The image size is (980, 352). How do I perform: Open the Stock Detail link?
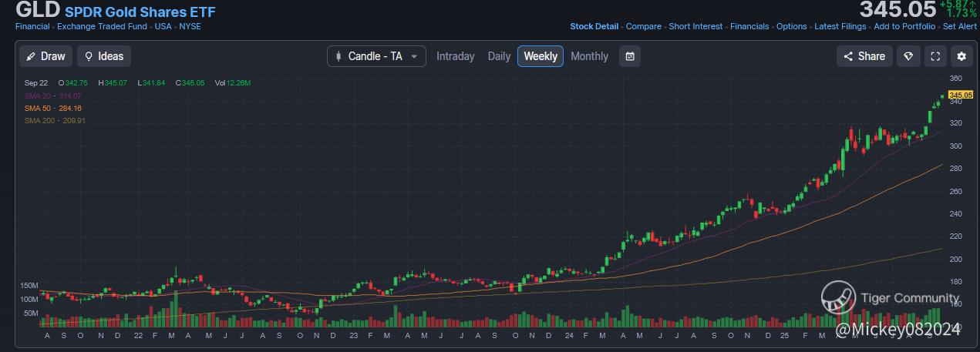point(594,26)
